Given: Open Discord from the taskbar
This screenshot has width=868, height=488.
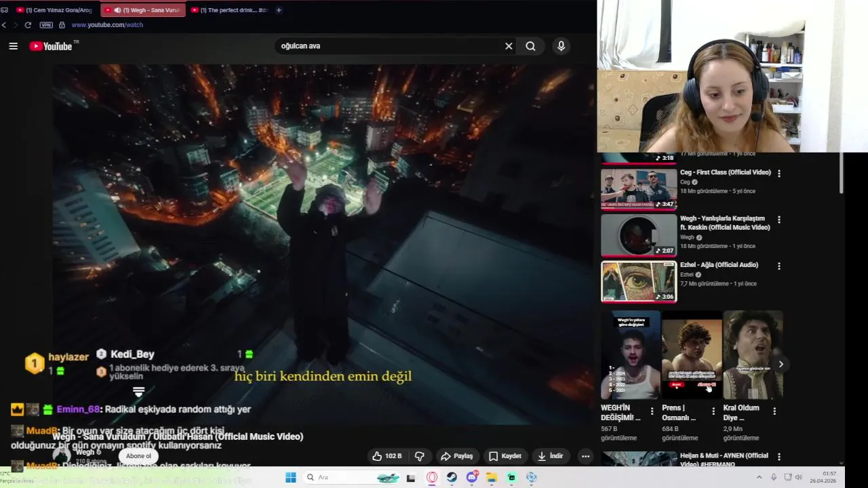Looking at the screenshot, I should click(472, 477).
